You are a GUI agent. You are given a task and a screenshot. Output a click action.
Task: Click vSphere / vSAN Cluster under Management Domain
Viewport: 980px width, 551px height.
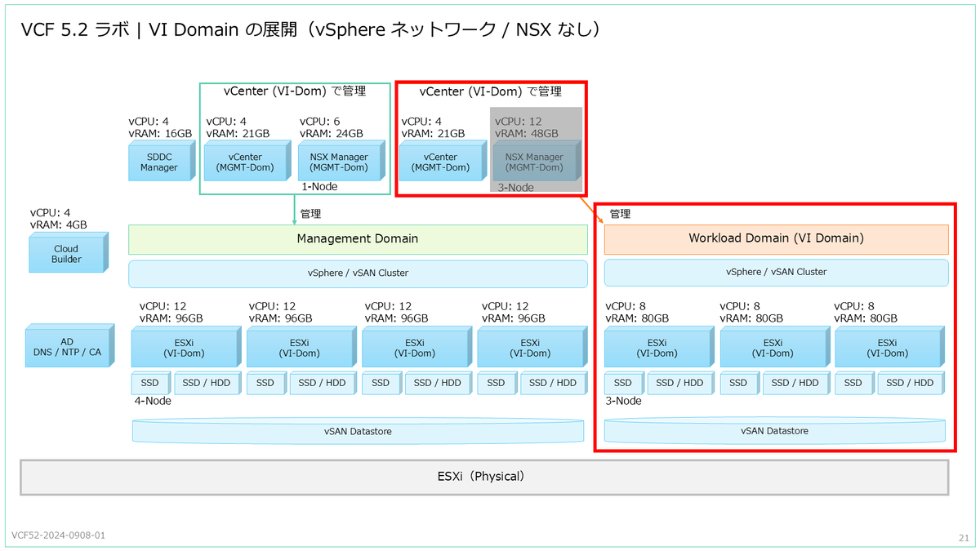click(x=358, y=273)
